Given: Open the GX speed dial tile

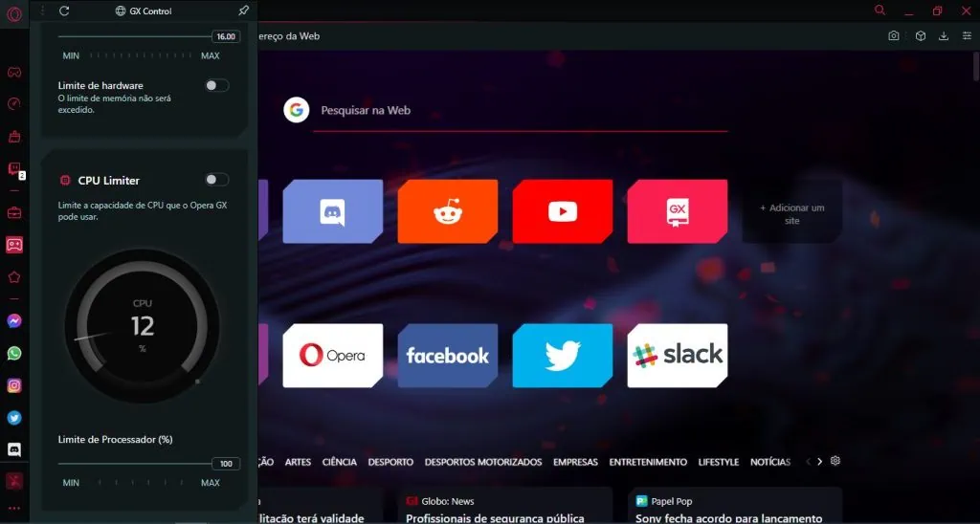Looking at the screenshot, I should [x=678, y=211].
